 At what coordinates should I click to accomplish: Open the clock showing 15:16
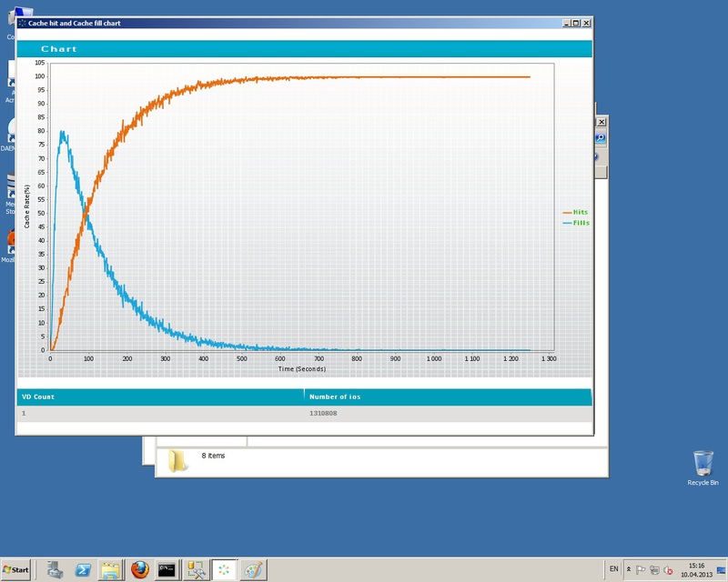tap(696, 569)
